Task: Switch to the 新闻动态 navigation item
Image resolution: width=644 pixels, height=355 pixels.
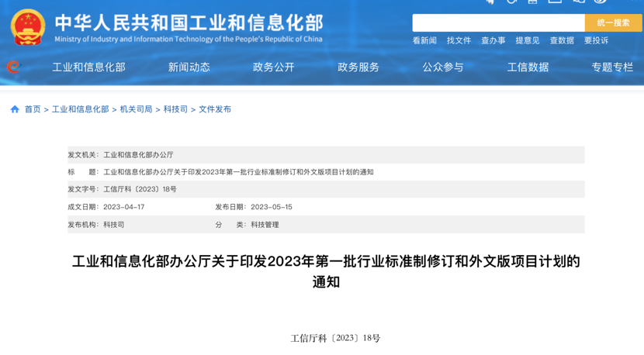Action: point(189,67)
